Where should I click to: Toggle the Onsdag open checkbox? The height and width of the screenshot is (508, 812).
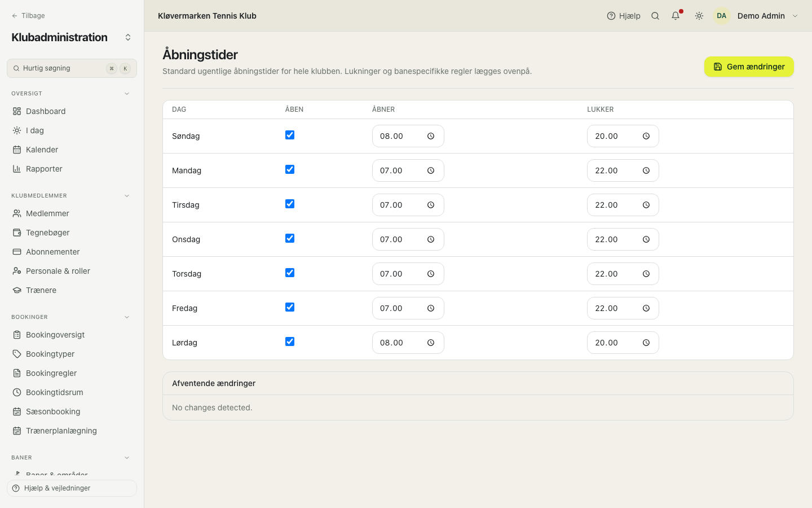[290, 238]
